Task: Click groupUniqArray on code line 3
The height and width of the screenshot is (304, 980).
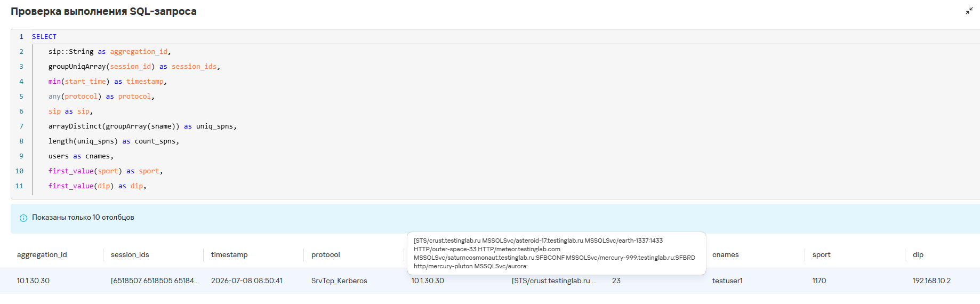Action: (x=77, y=67)
